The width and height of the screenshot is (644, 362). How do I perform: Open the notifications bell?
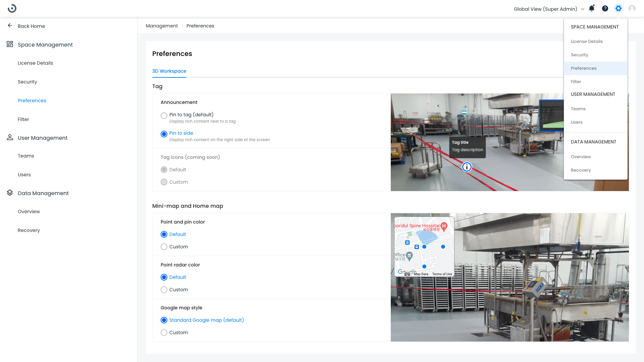tap(592, 8)
